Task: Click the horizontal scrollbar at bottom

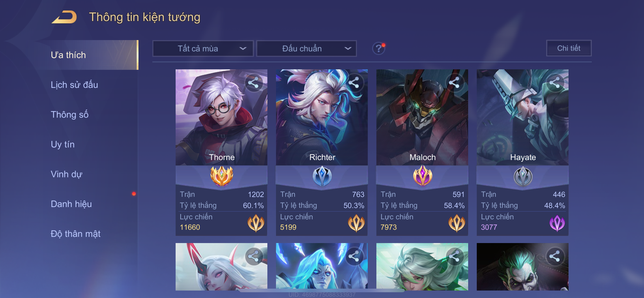Action: pos(322,291)
